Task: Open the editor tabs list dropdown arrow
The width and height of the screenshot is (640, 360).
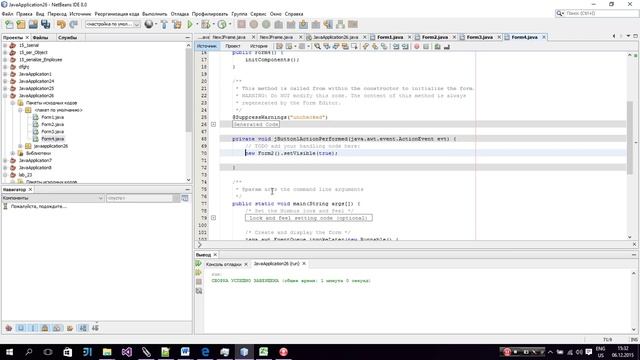Action: (x=628, y=37)
